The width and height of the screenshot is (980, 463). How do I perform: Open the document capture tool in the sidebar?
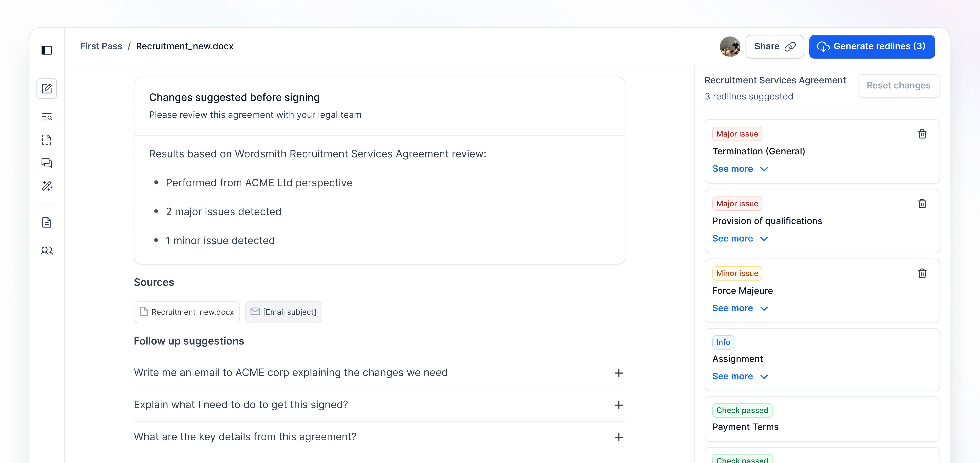(x=46, y=140)
